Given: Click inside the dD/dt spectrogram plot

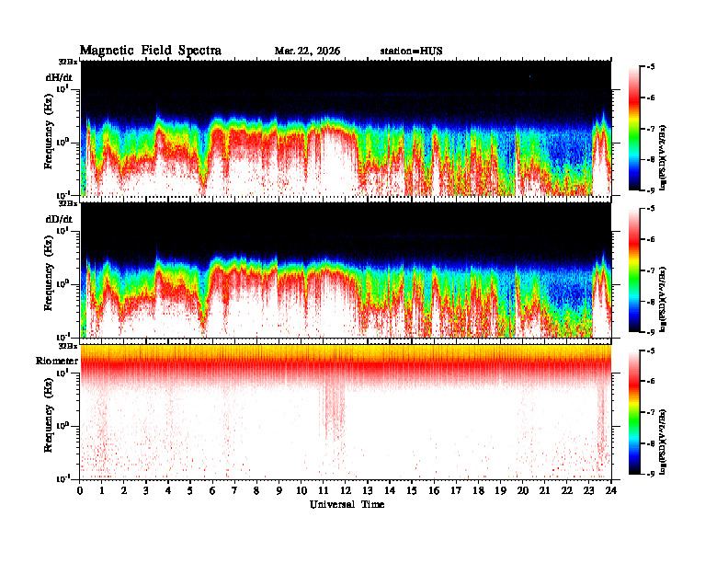Looking at the screenshot, I should click(x=346, y=270).
